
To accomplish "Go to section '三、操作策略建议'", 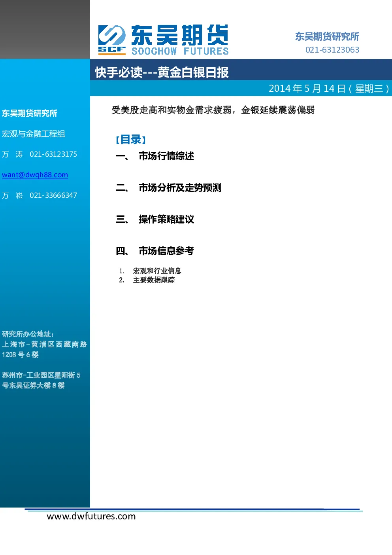I will click(x=155, y=220).
